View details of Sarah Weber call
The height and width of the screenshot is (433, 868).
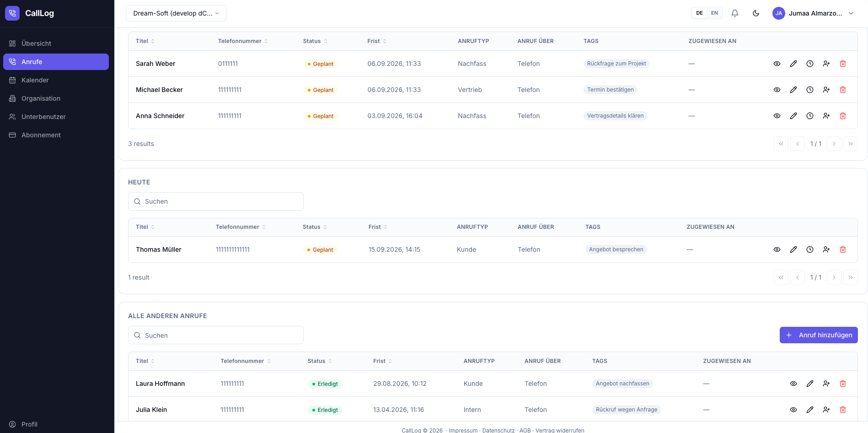tap(777, 64)
